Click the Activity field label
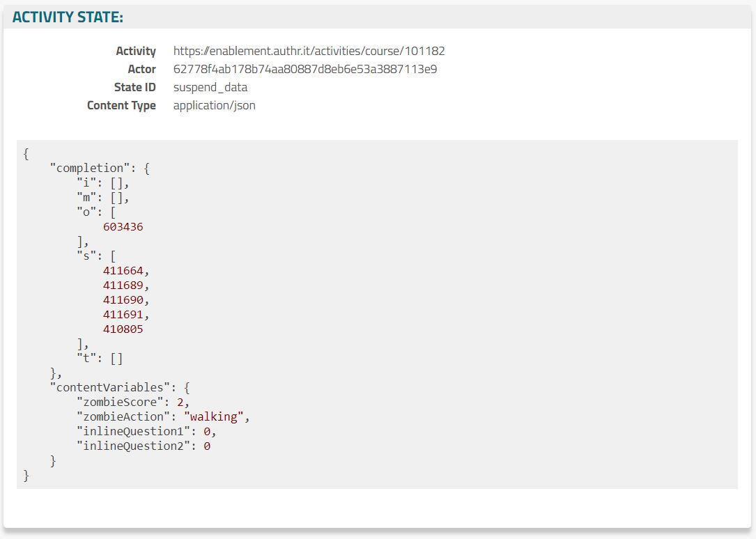This screenshot has height=539, width=756. point(136,51)
